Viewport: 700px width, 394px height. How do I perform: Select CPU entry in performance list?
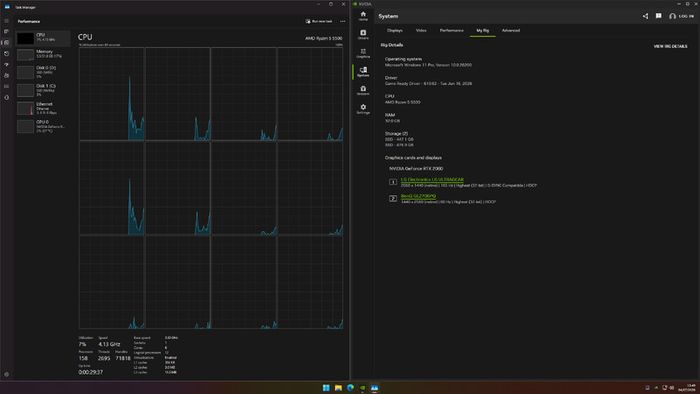43,38
